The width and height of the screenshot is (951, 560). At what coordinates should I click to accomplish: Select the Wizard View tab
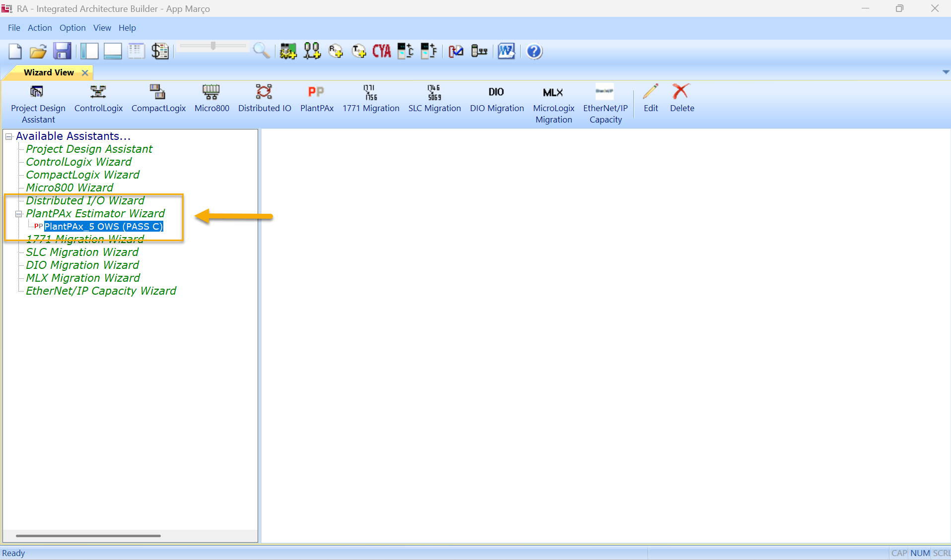(49, 72)
